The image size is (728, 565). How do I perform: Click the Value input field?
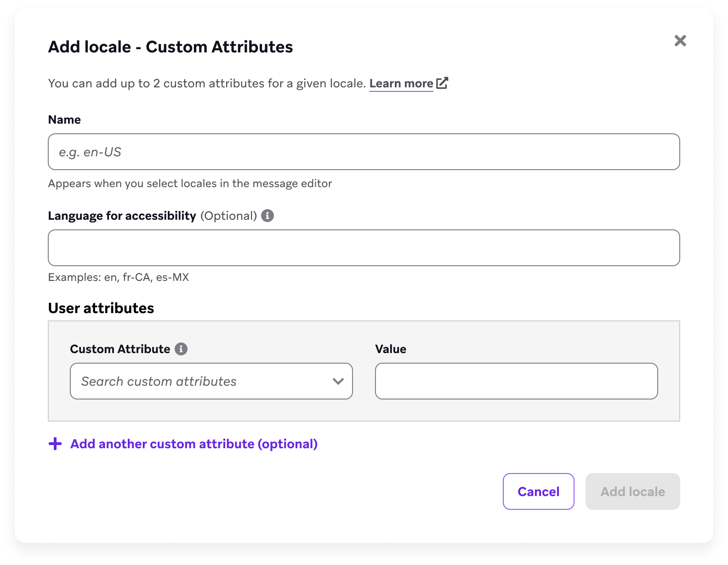coord(517,381)
